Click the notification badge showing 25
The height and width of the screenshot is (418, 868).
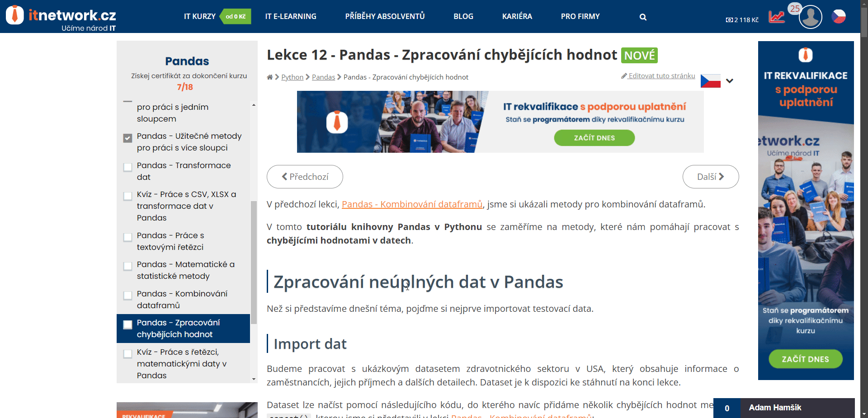click(795, 9)
